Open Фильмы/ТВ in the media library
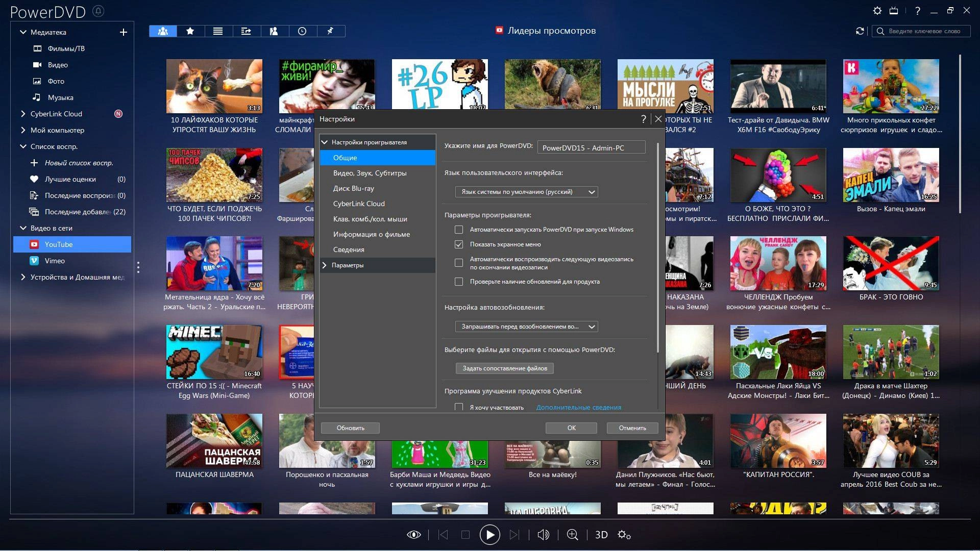This screenshot has width=980, height=551. pos(66,48)
